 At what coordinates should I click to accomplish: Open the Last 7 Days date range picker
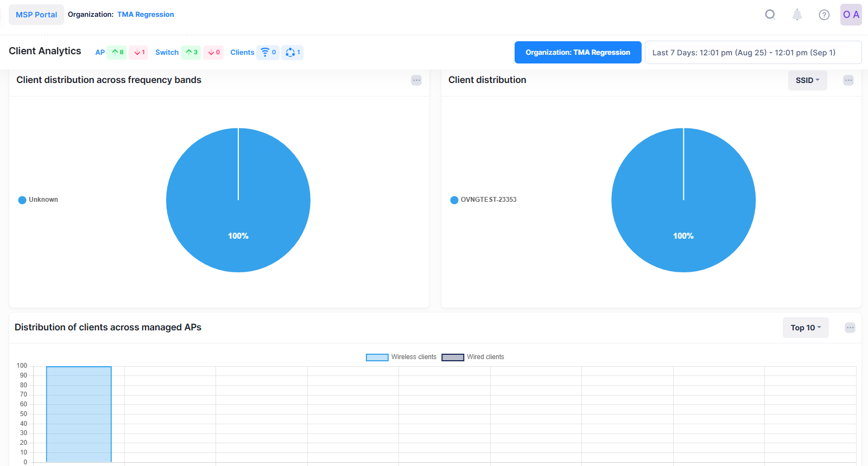coord(753,53)
